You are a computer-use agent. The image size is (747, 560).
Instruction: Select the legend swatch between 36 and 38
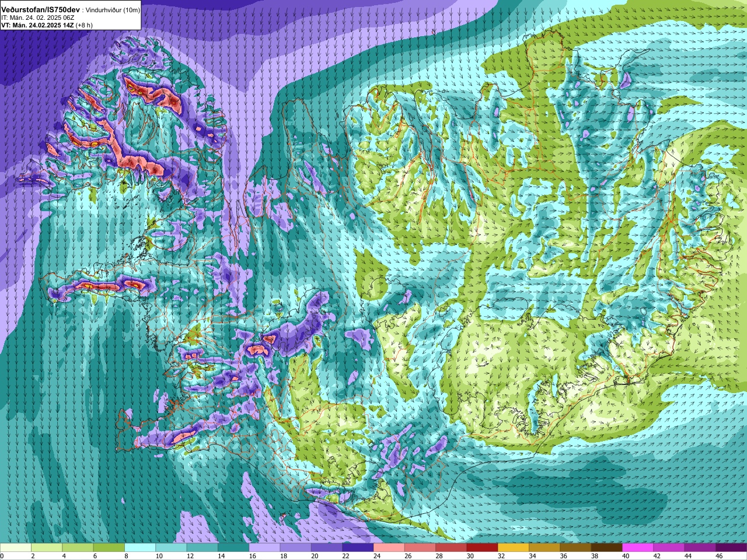(x=575, y=548)
